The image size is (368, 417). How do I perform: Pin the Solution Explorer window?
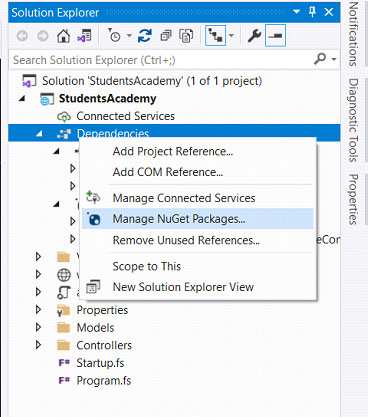point(312,12)
